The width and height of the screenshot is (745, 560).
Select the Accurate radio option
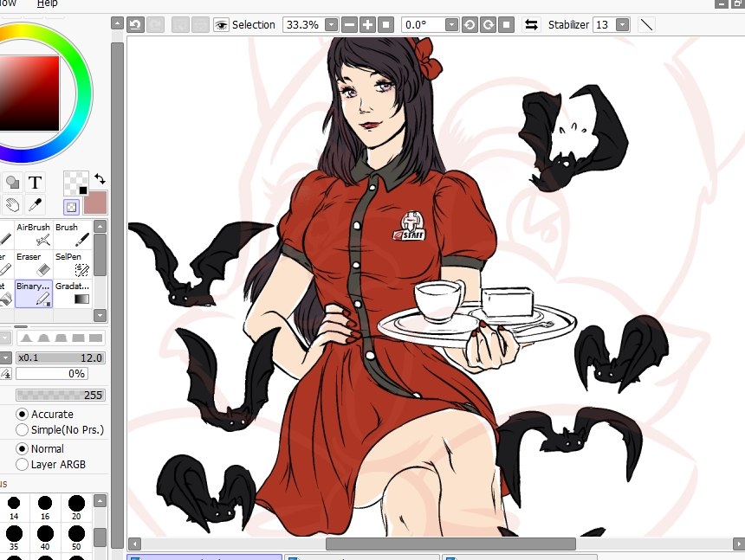click(x=23, y=414)
